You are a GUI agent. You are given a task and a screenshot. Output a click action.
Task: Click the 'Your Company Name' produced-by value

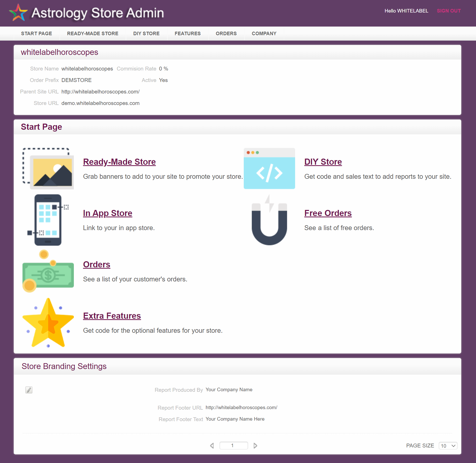pyautogui.click(x=229, y=389)
